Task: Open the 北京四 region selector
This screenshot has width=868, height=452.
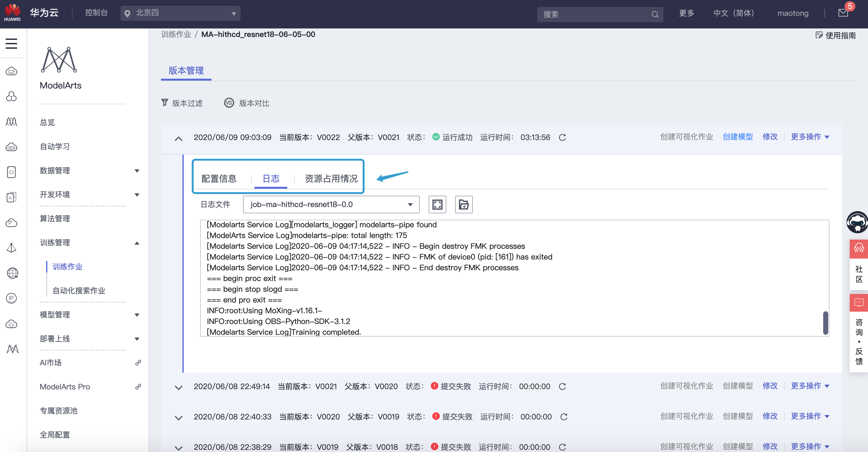Action: pyautogui.click(x=180, y=13)
